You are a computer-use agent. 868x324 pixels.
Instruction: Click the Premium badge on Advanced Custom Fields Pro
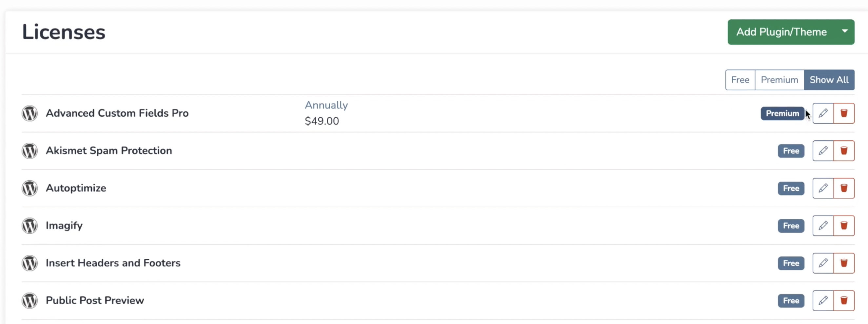(x=782, y=113)
